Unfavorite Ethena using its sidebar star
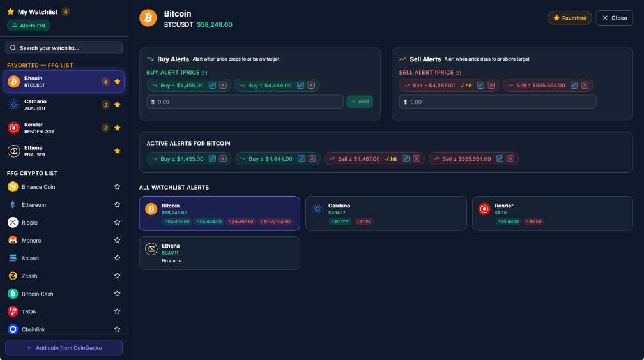This screenshot has width=644, height=360. (x=117, y=151)
